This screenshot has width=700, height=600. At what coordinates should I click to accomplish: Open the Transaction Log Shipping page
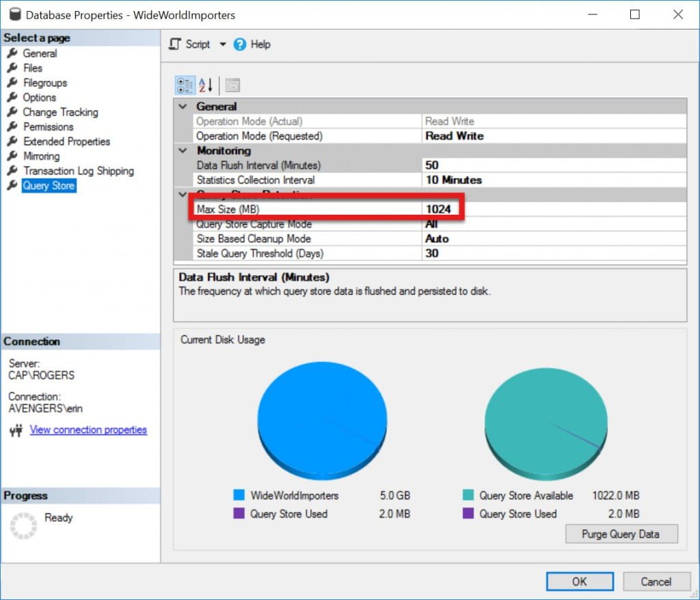(78, 170)
